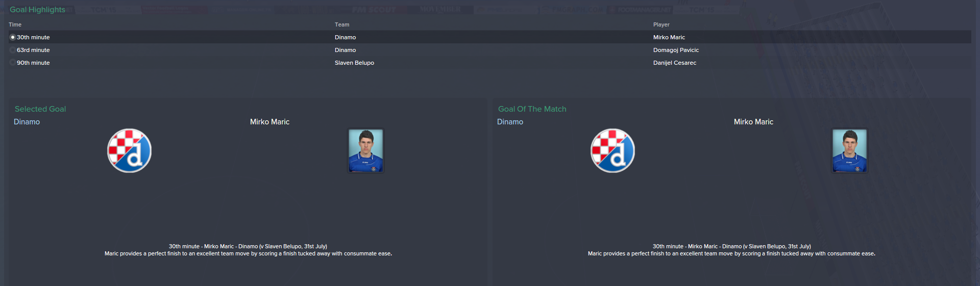This screenshot has height=286, width=980.
Task: Click Mirko Maric name in Selected Goal panel
Action: [x=269, y=122]
